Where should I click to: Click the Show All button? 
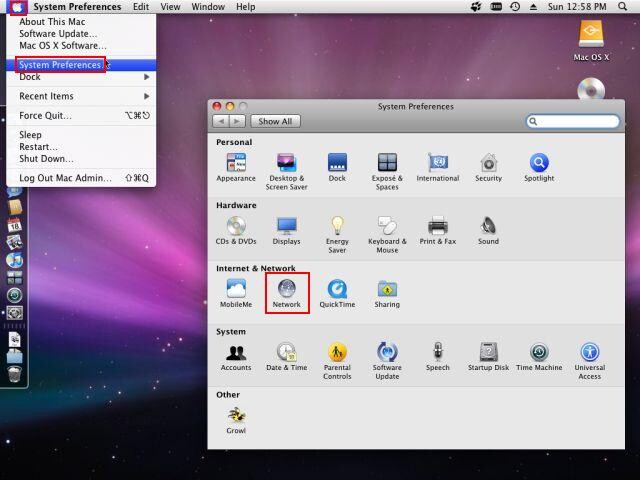click(275, 121)
